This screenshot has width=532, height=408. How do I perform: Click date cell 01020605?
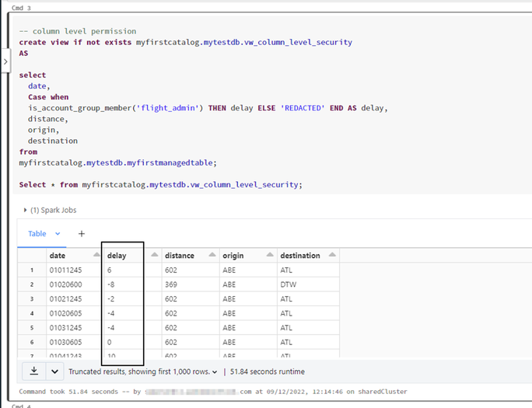coord(75,313)
